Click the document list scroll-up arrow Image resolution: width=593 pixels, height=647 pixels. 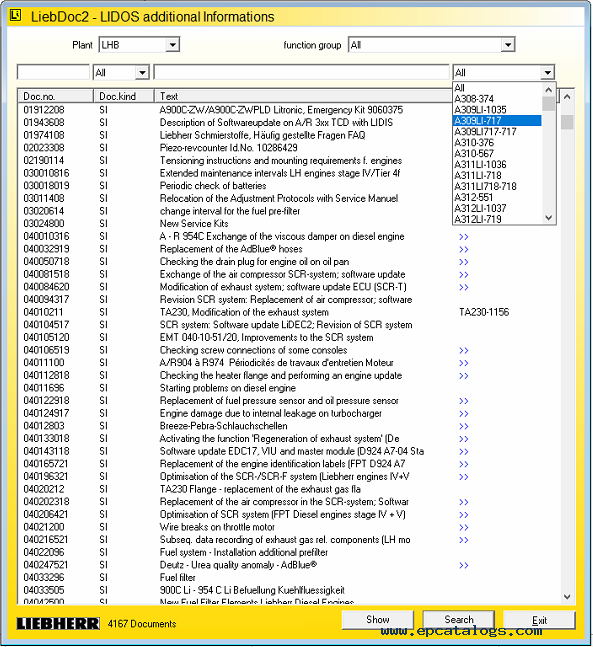pos(567,97)
